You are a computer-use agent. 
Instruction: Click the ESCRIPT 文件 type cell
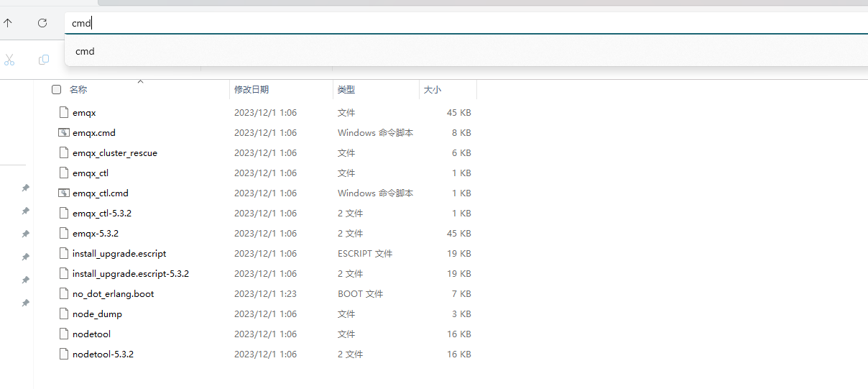tap(365, 254)
